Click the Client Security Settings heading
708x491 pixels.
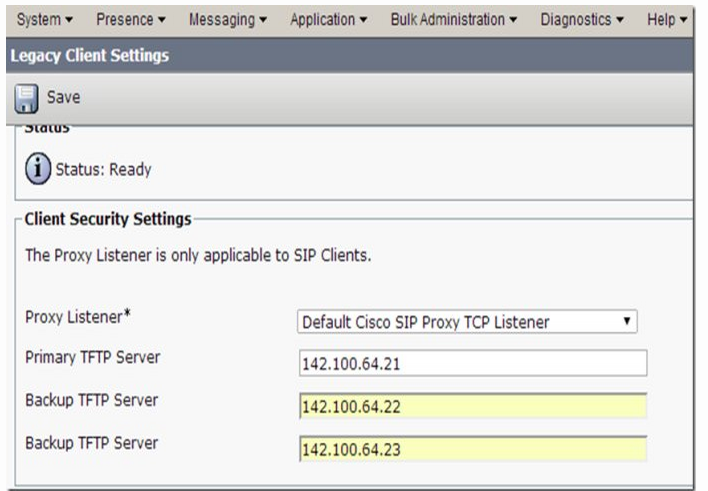click(x=108, y=219)
